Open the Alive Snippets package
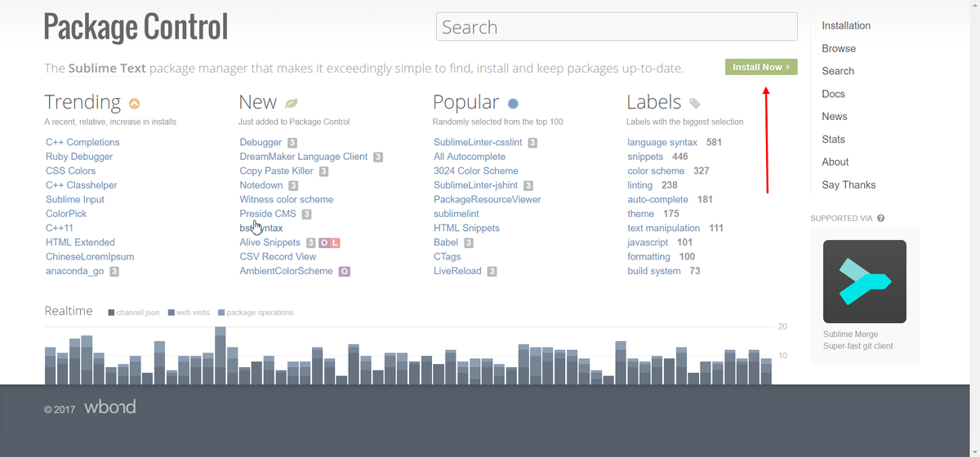The height and width of the screenshot is (457, 980). (270, 242)
